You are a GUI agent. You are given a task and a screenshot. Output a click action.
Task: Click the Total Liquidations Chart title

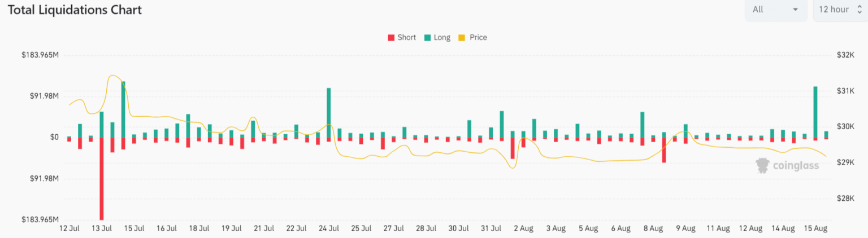pos(75,10)
